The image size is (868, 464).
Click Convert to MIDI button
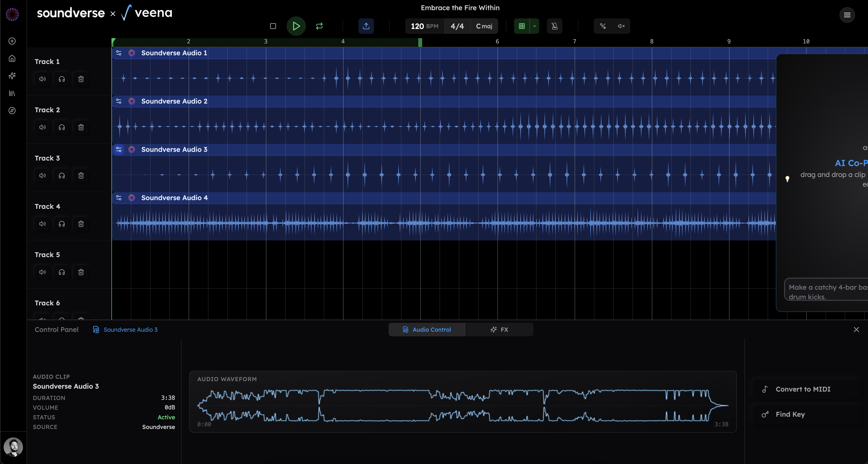click(x=807, y=389)
